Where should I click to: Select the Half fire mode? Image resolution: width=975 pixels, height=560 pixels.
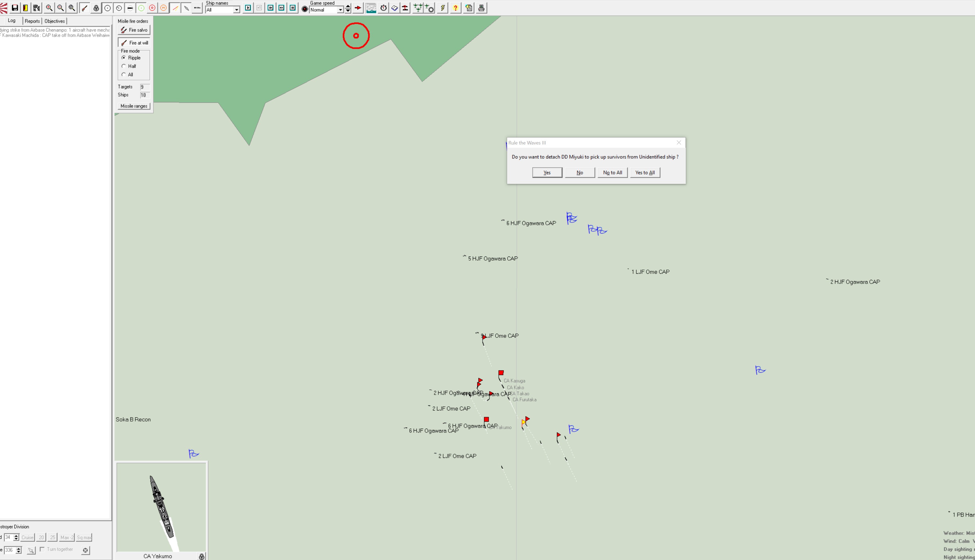click(x=124, y=66)
